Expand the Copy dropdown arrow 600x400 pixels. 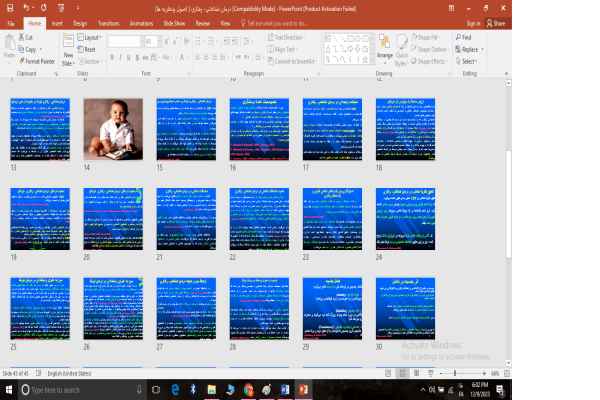(x=40, y=49)
